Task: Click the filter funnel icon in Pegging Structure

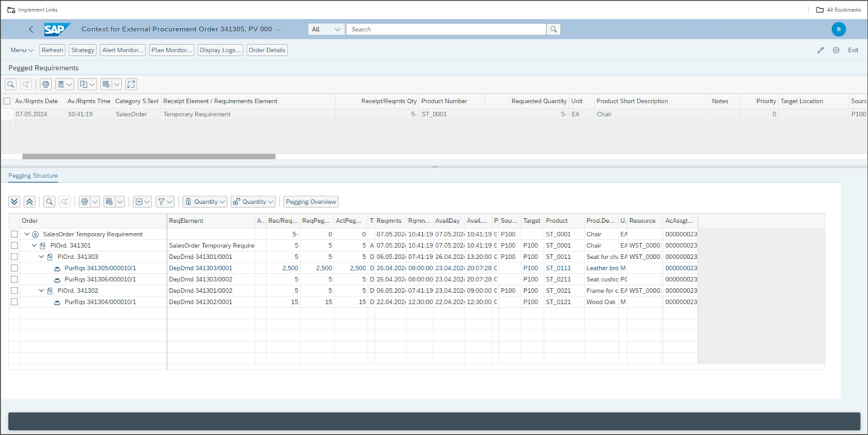Action: coord(161,202)
